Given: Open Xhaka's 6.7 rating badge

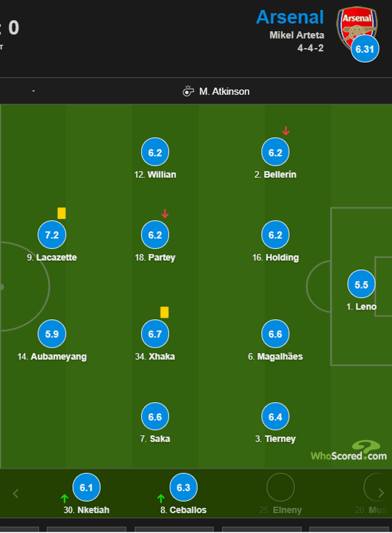Looking at the screenshot, I should [x=155, y=334].
